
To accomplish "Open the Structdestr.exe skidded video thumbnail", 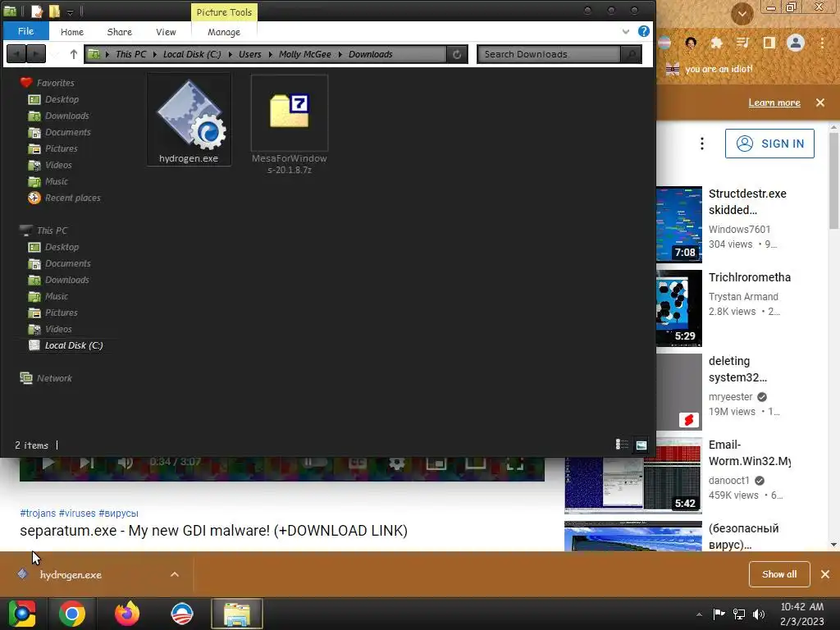I will click(679, 224).
